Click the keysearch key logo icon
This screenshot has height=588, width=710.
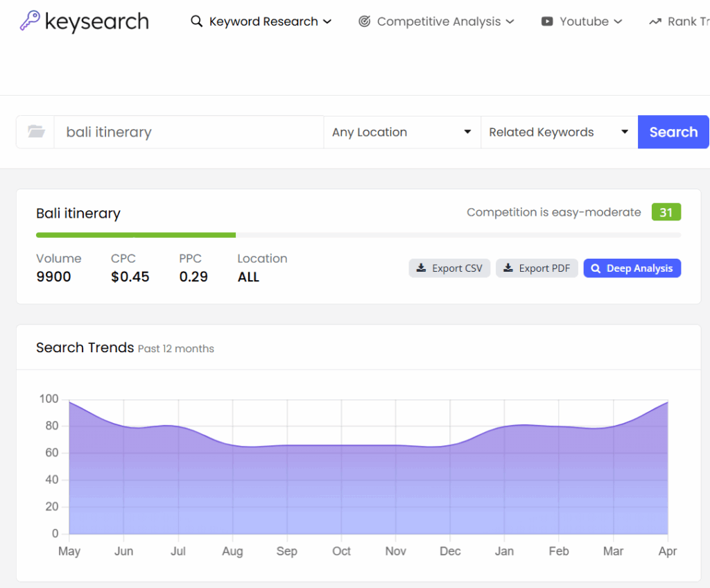tap(30, 21)
